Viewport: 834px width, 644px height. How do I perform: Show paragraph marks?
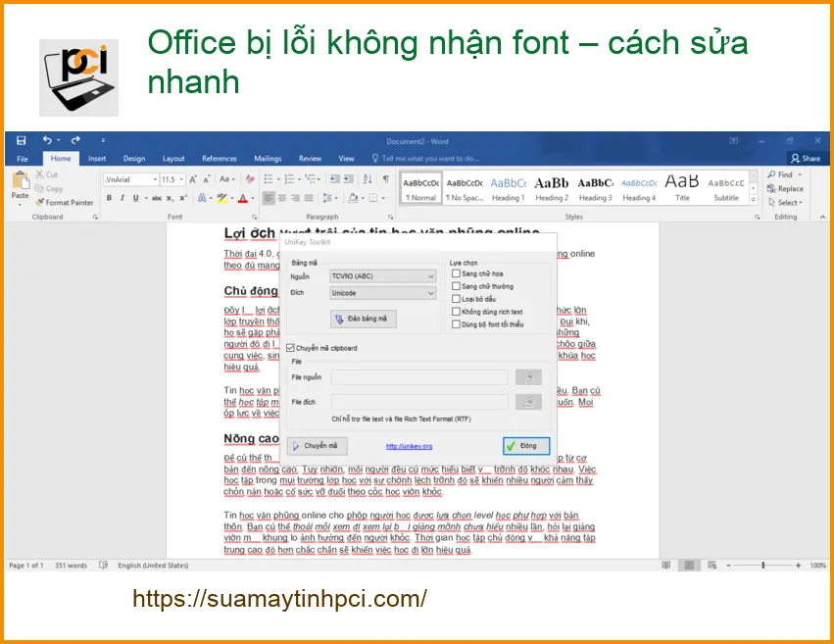coord(386,179)
